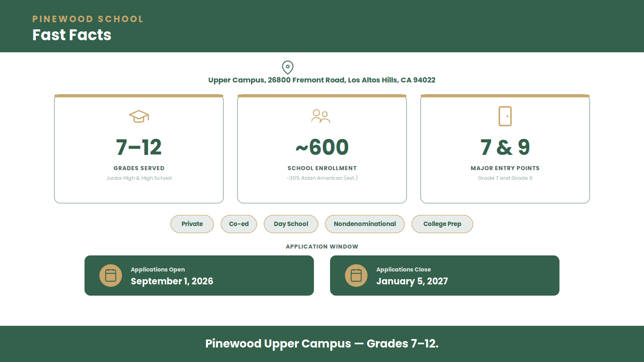
Task: Click the 7 & 9 entry points number
Action: click(505, 147)
